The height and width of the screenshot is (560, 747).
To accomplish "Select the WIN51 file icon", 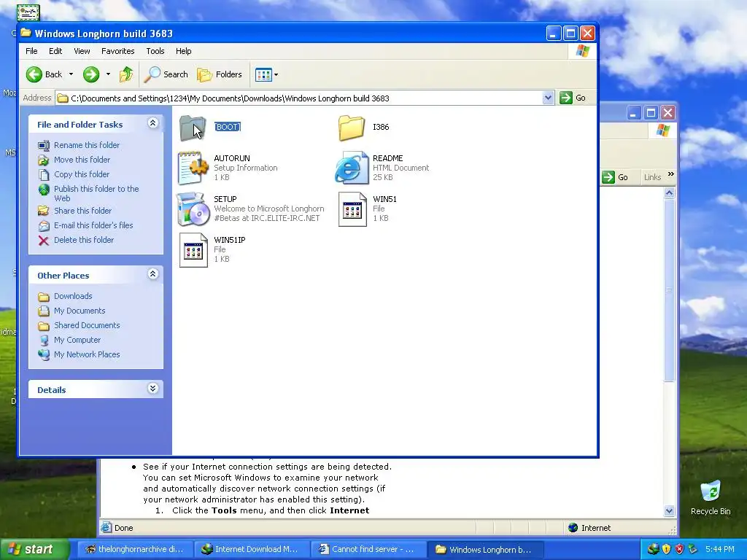I will click(352, 209).
